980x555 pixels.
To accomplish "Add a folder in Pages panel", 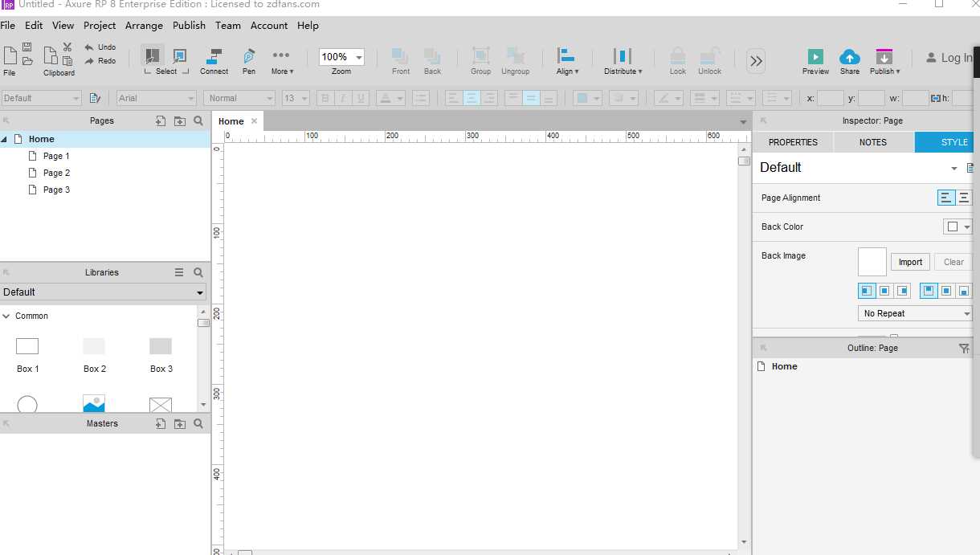I will click(179, 120).
